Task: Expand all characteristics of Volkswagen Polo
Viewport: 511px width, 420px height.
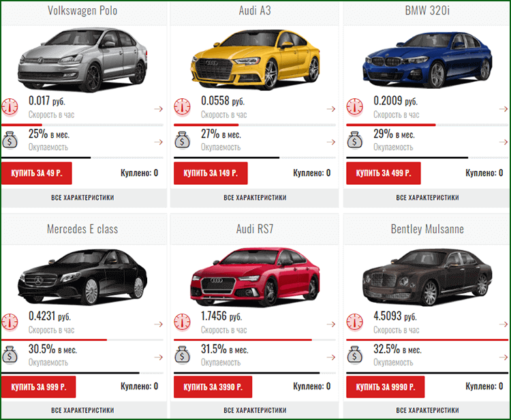Action: tap(84, 198)
